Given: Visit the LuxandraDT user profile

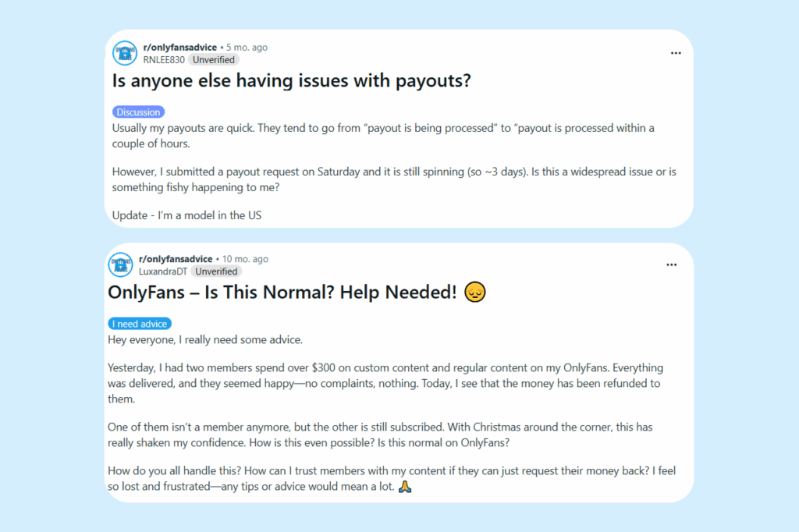Looking at the screenshot, I should tap(163, 271).
